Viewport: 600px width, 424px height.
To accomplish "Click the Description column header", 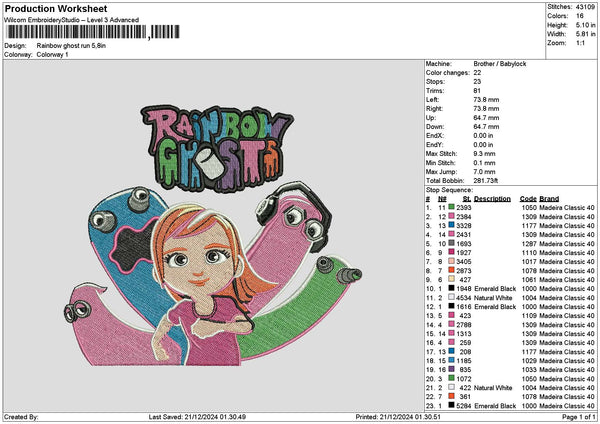I will pyautogui.click(x=492, y=199).
